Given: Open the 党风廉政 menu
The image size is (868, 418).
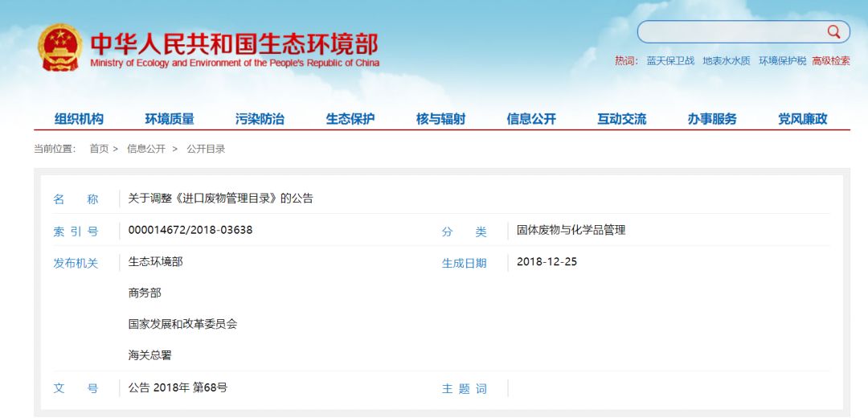Looking at the screenshot, I should pos(803,118).
